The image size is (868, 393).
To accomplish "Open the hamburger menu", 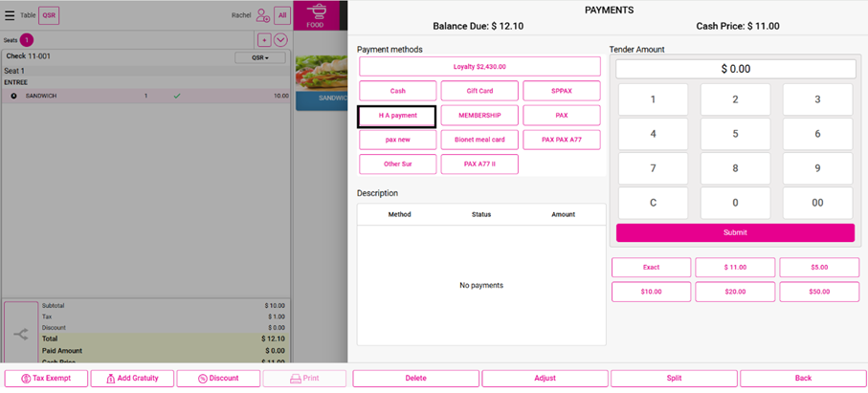I will point(10,15).
